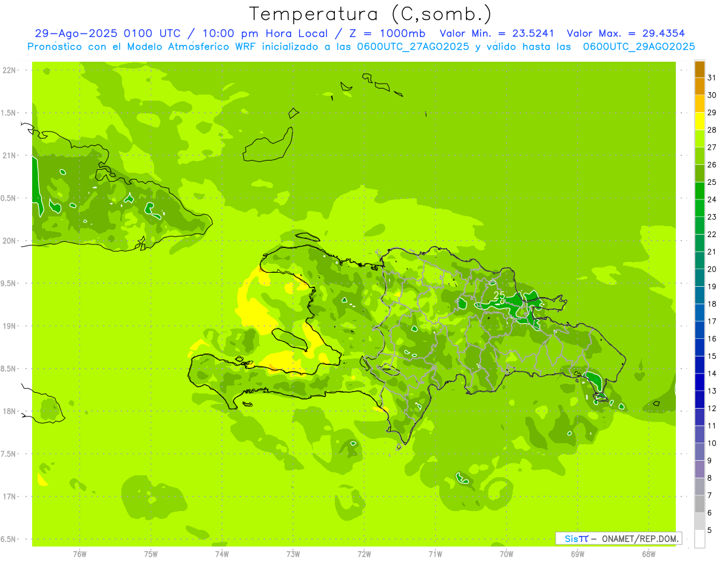Pick legend swatch between 30 and 31
Screen dimensions: 728x562
tap(699, 86)
